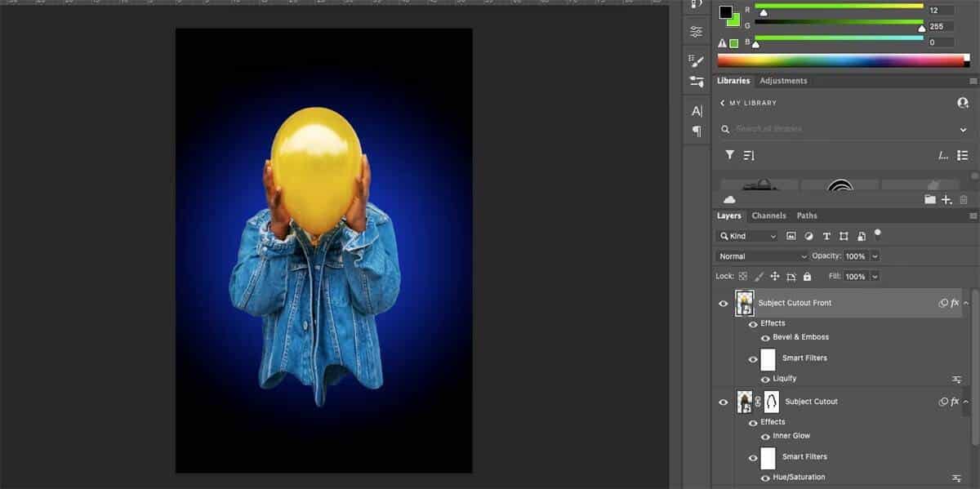The width and height of the screenshot is (980, 489).
Task: Click the lock transparent pixels icon
Action: pos(743,276)
